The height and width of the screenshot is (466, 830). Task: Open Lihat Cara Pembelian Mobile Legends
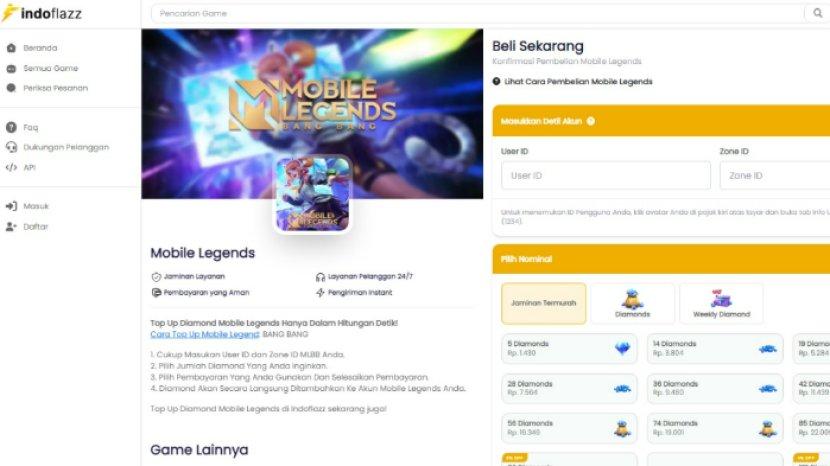[578, 82]
